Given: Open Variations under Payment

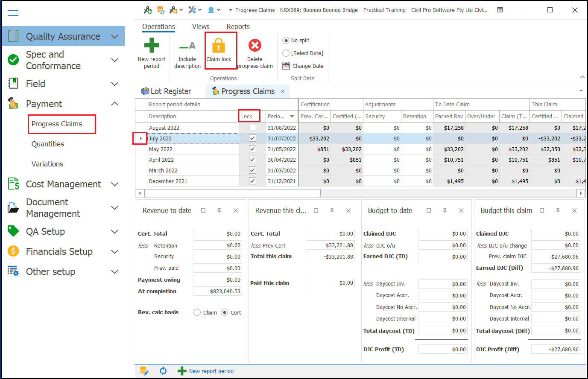Looking at the screenshot, I should click(x=47, y=164).
